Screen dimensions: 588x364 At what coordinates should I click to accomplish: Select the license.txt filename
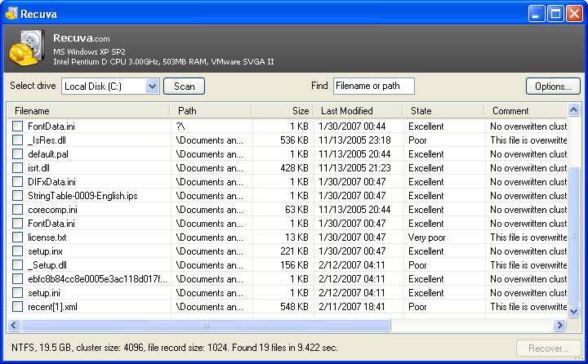[47, 237]
